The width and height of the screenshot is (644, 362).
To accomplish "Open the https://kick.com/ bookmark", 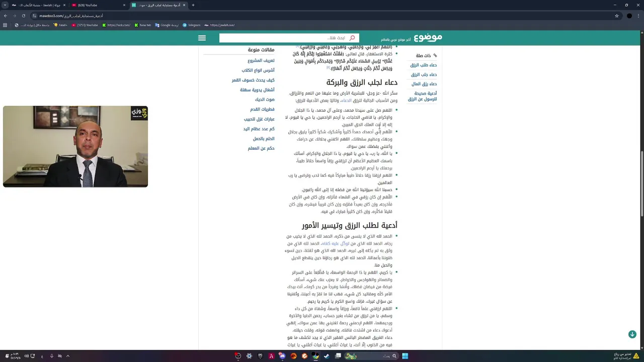I will [x=116, y=25].
